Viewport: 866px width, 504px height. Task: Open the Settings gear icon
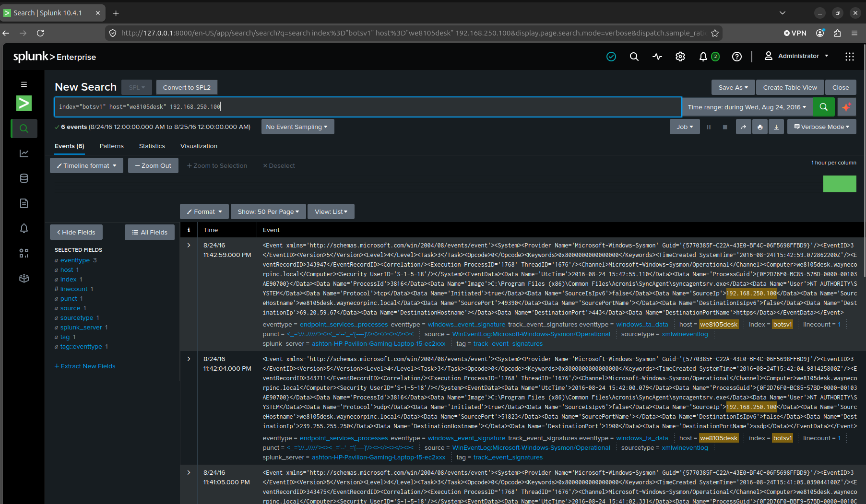(680, 57)
